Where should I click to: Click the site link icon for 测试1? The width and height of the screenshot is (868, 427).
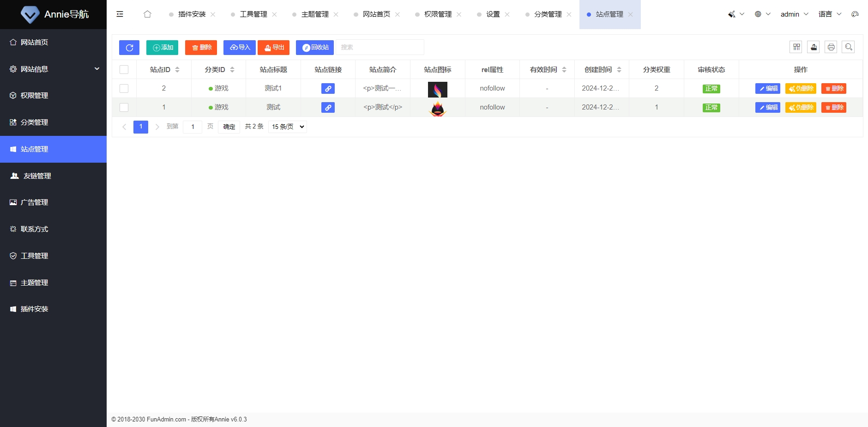pos(328,88)
